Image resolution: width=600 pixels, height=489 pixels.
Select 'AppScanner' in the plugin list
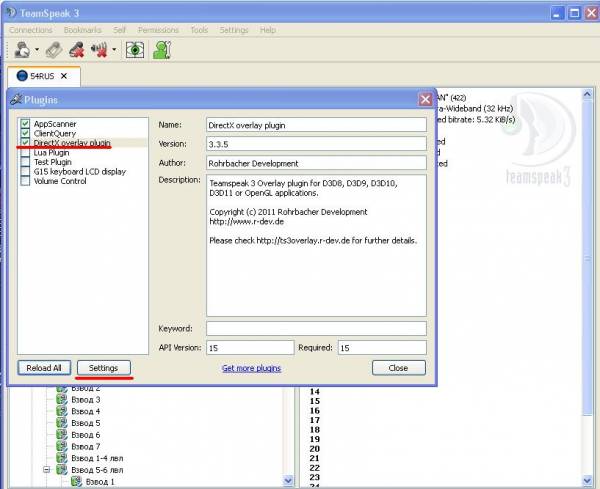click(x=55, y=124)
